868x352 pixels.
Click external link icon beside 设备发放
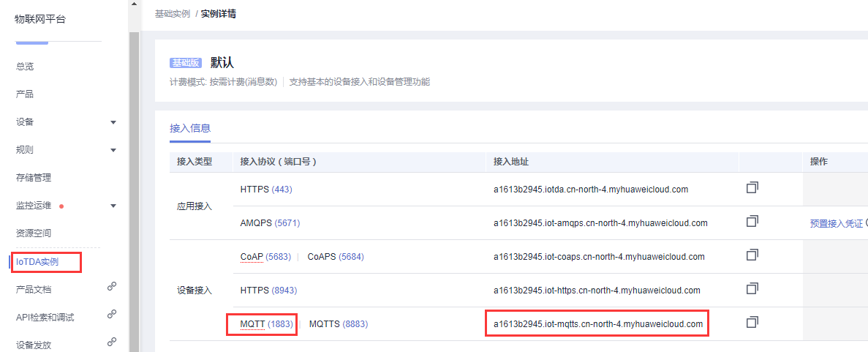[112, 342]
